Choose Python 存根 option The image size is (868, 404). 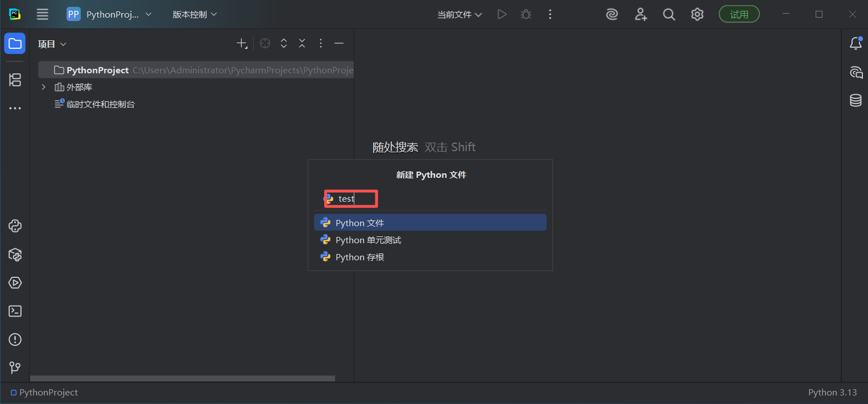click(430, 257)
